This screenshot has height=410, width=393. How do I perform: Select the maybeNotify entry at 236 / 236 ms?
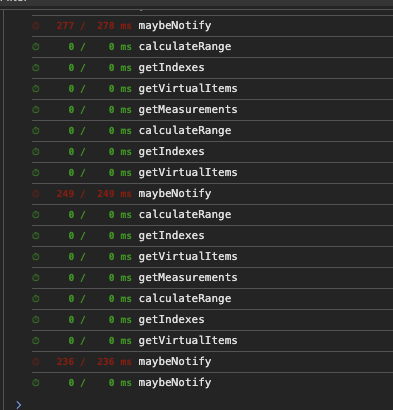tap(212, 362)
